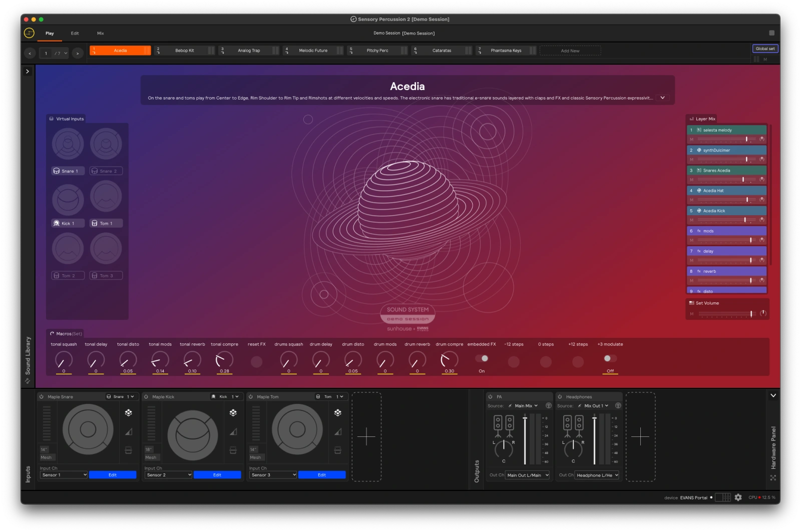801x532 pixels.
Task: Click Maple Kick drum hardware icon
Action: pos(233,450)
